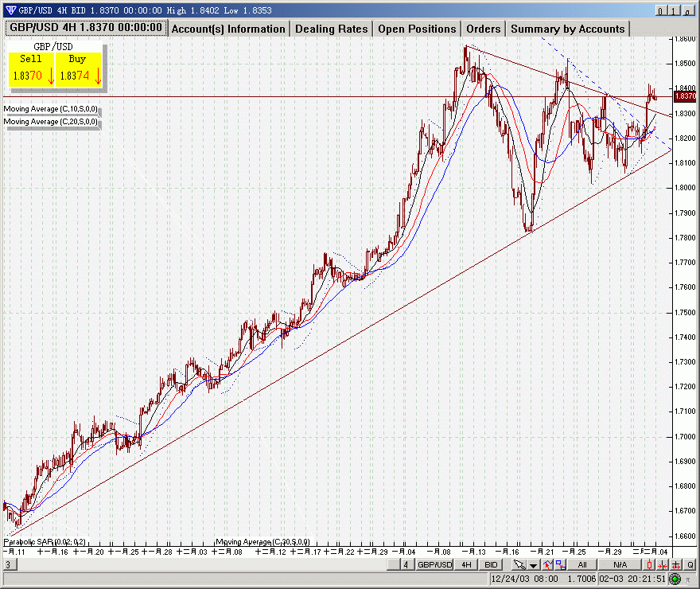The height and width of the screenshot is (589, 700).
Task: Go to Open Positions tab
Action: pyautogui.click(x=417, y=29)
